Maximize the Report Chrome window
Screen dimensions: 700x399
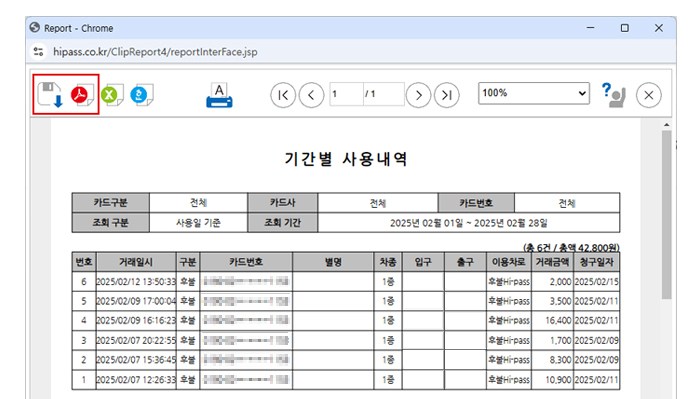(x=625, y=28)
